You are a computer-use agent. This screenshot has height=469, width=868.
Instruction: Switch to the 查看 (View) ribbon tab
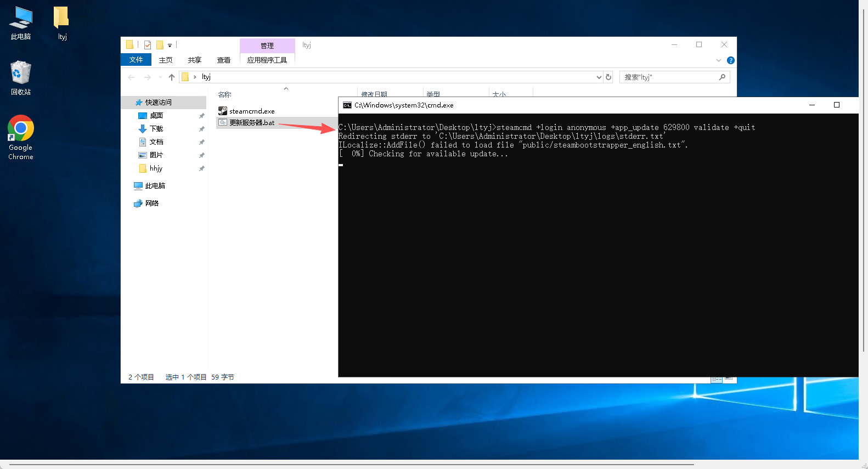(x=223, y=60)
